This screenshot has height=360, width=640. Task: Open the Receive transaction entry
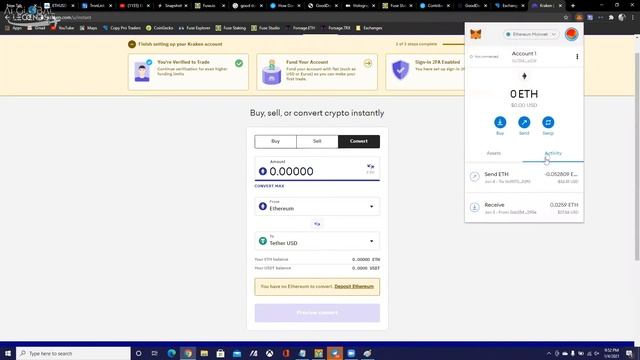tap(524, 208)
